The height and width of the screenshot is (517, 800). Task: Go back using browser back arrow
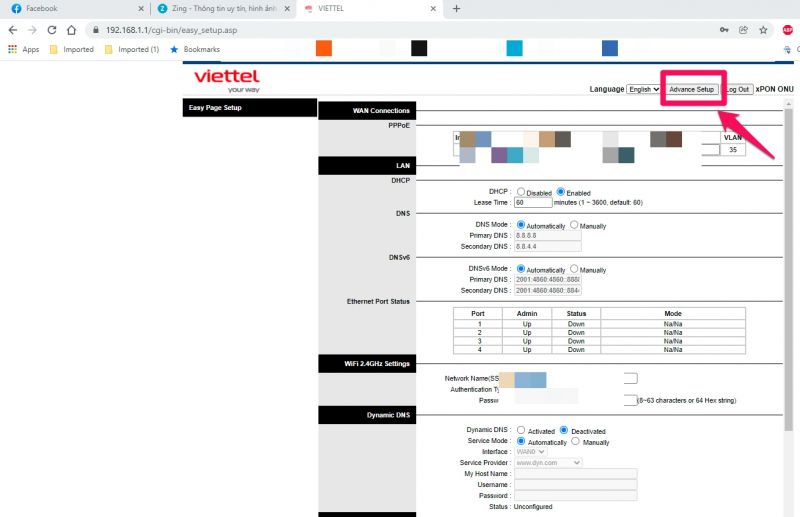tap(13, 30)
